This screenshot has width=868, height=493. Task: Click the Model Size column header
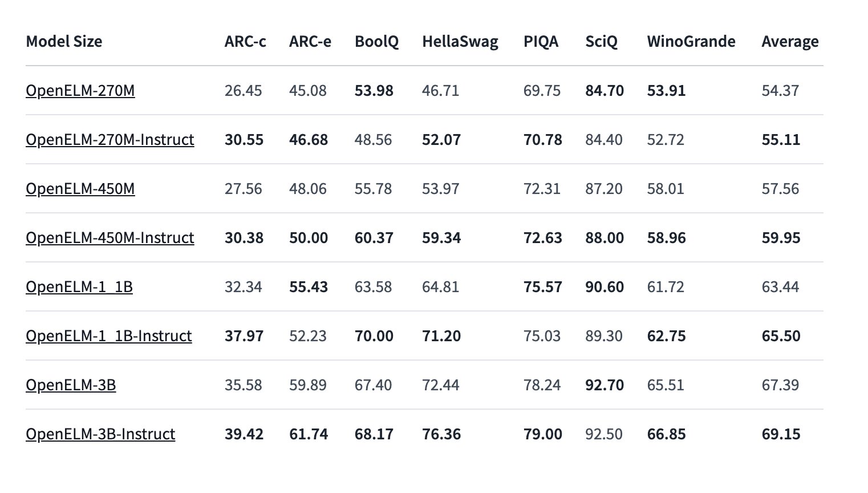64,42
